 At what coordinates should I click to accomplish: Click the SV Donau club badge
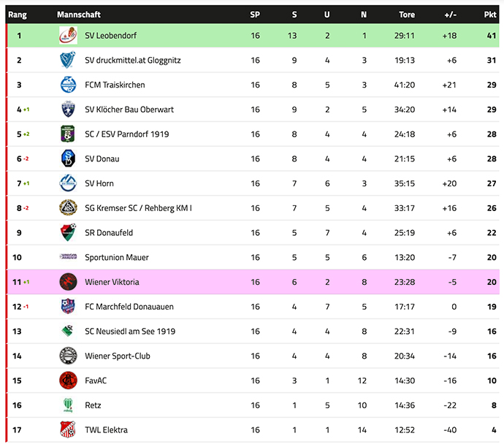68,158
